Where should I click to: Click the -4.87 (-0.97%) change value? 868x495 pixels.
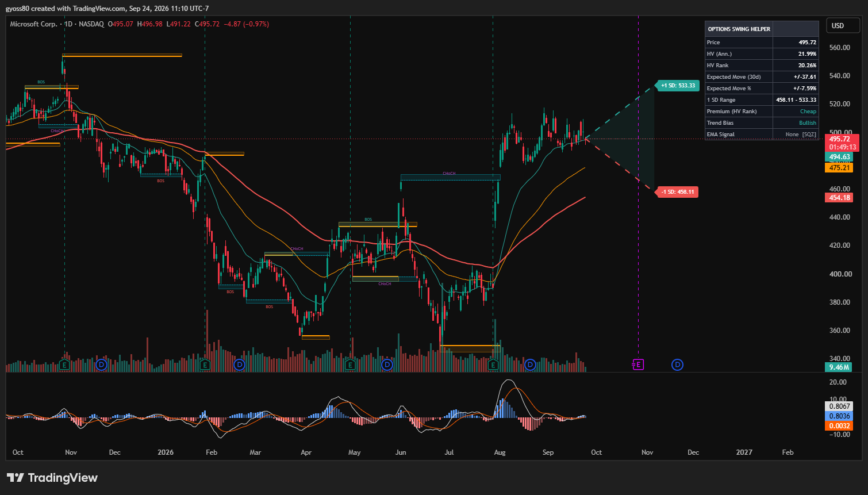tap(246, 24)
